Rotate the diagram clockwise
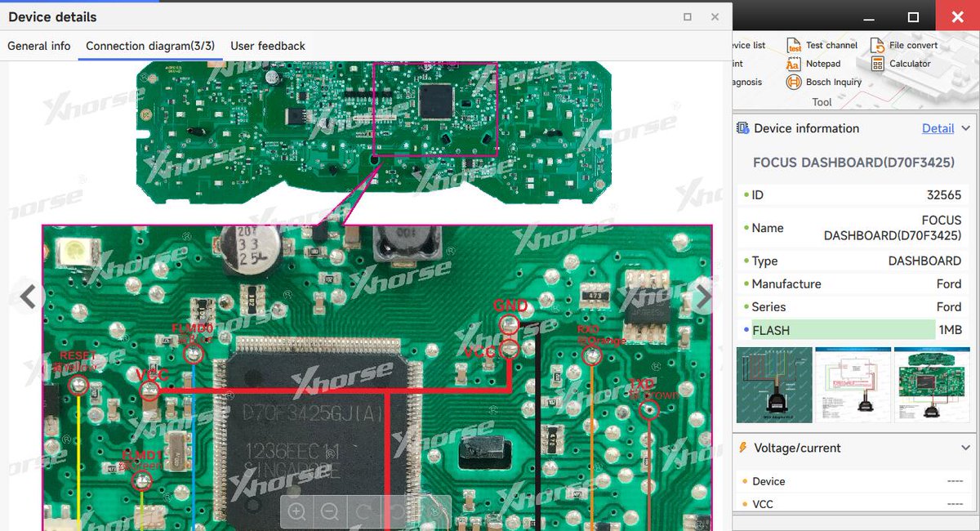This screenshot has width=980, height=531. (363, 512)
